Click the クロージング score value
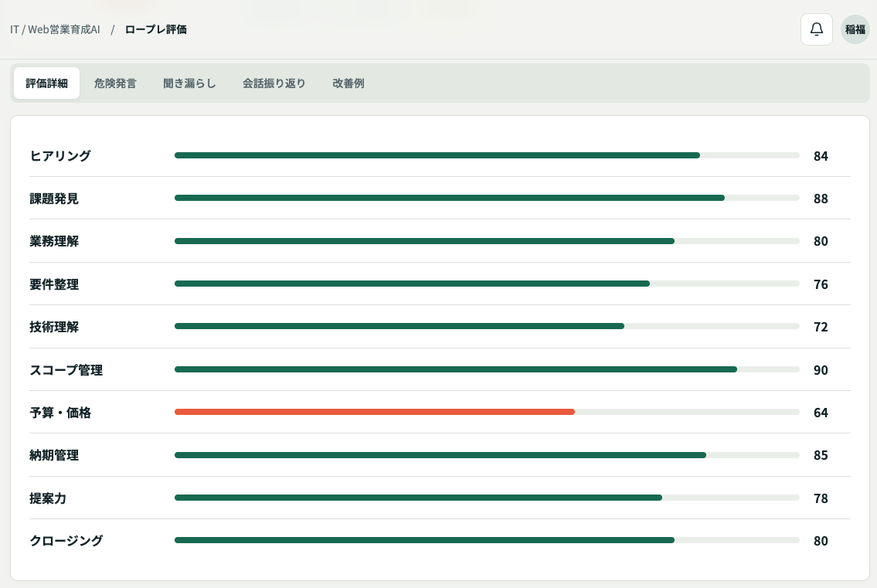The width and height of the screenshot is (877, 588). [x=821, y=540]
